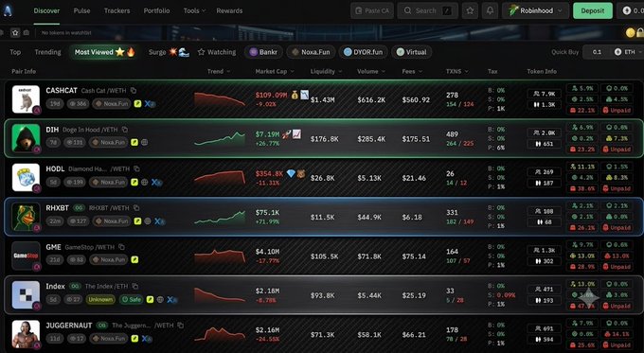The image size is (644, 353).
Task: Click the RHXBT market cap $75.1K
Action: click(x=267, y=212)
